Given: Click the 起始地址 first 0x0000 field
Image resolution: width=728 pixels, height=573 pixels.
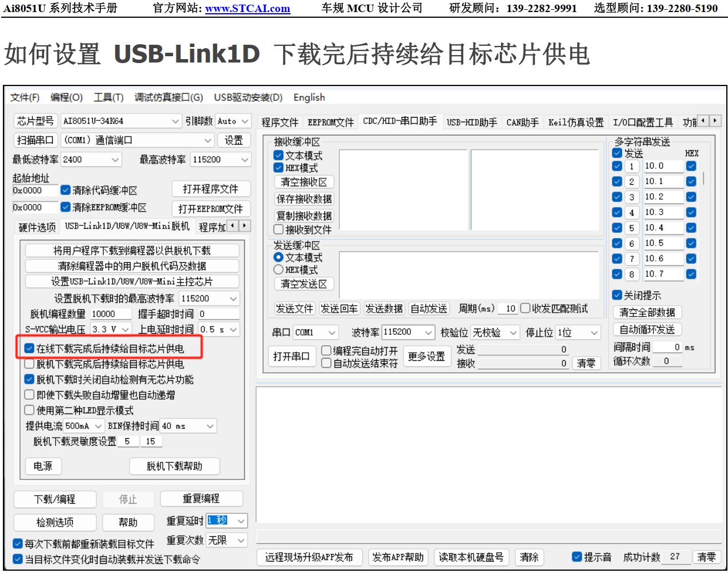Looking at the screenshot, I should tap(35, 190).
